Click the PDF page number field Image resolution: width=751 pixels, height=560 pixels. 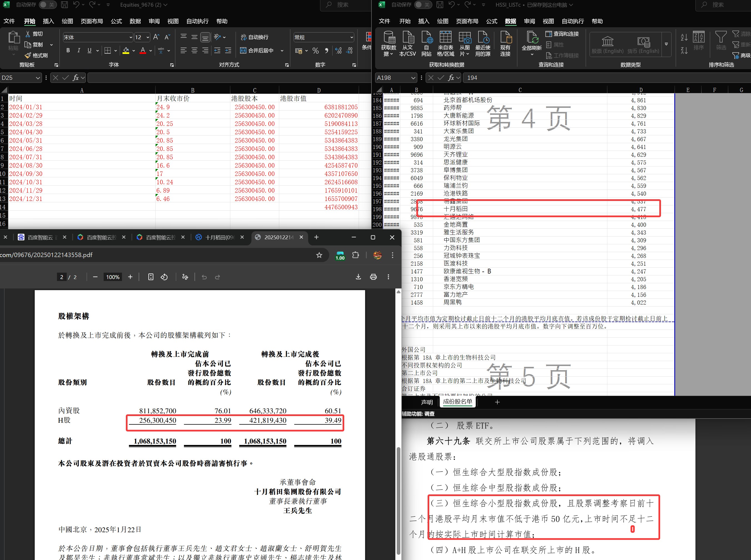pos(61,277)
